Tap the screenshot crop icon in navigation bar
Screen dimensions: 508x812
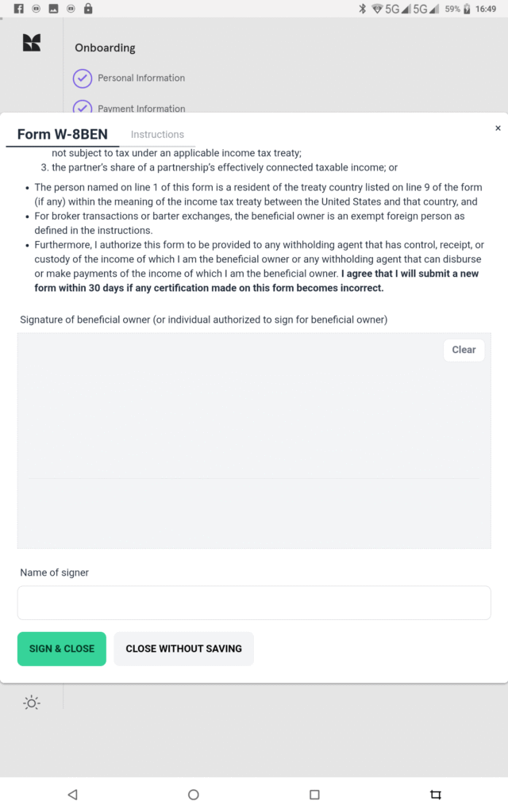point(435,794)
